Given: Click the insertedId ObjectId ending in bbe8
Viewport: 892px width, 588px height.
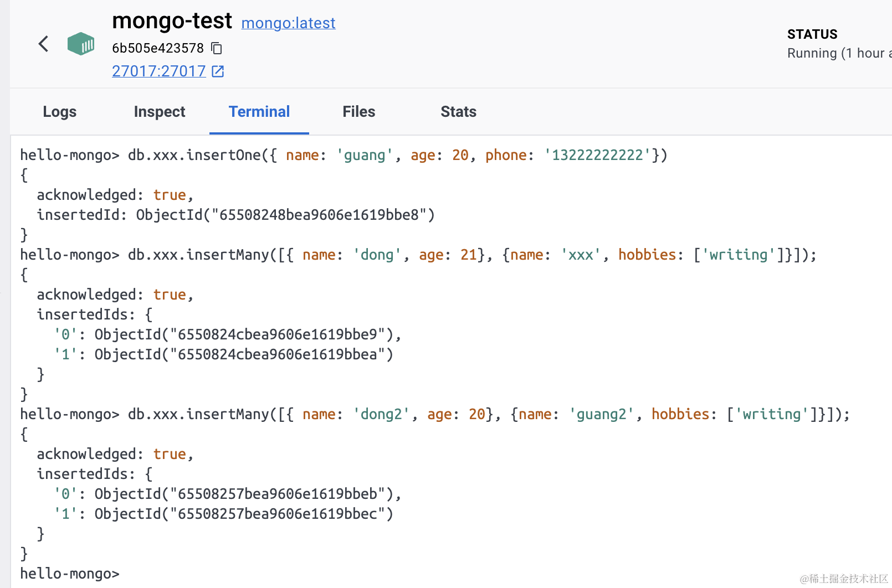Looking at the screenshot, I should point(285,215).
